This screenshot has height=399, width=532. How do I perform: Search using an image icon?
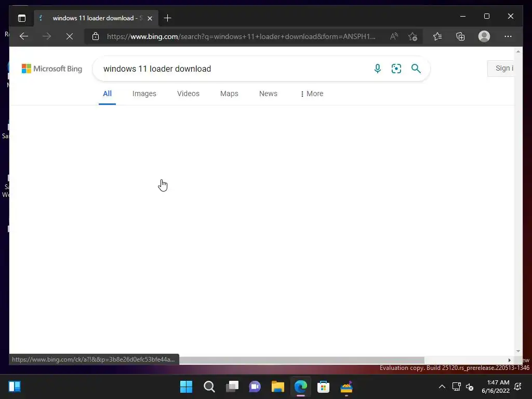pyautogui.click(x=396, y=69)
